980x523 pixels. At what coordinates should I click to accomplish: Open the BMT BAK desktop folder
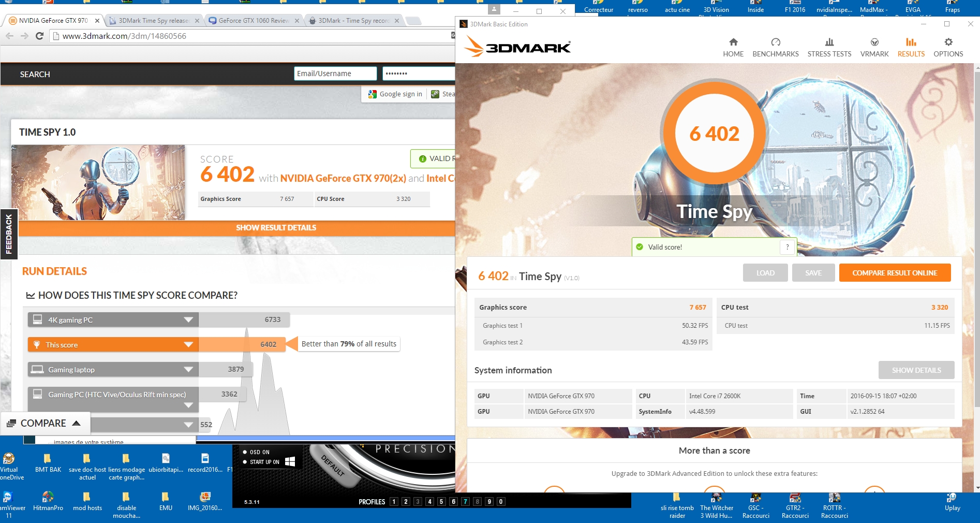point(48,463)
